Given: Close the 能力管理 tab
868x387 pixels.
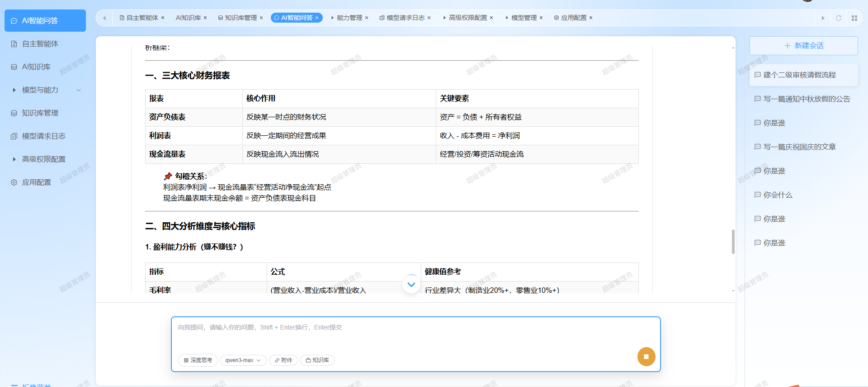Looking at the screenshot, I should pos(367,18).
